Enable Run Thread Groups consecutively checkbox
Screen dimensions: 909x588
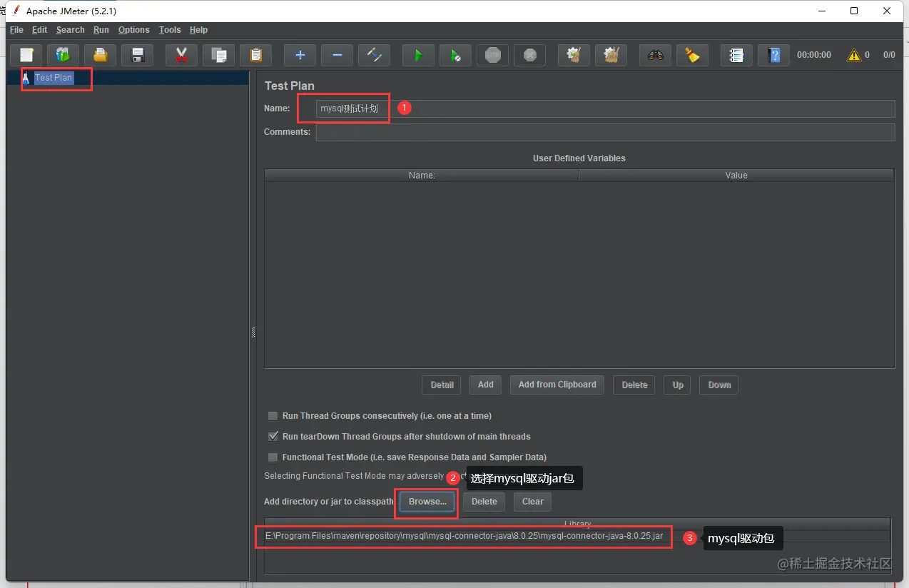pos(273,416)
